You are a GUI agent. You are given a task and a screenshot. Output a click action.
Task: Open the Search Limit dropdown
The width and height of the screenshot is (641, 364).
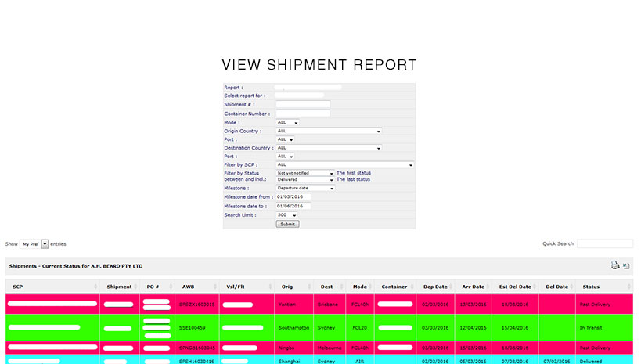(286, 215)
